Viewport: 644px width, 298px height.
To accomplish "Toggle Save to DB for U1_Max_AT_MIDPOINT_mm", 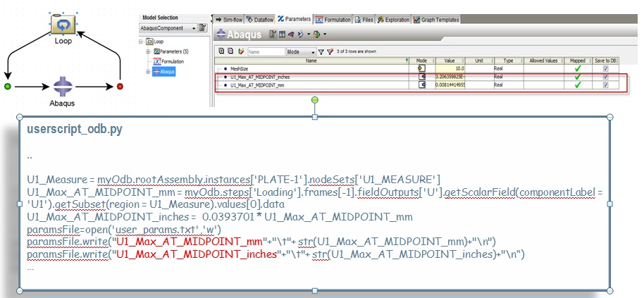I will [605, 85].
